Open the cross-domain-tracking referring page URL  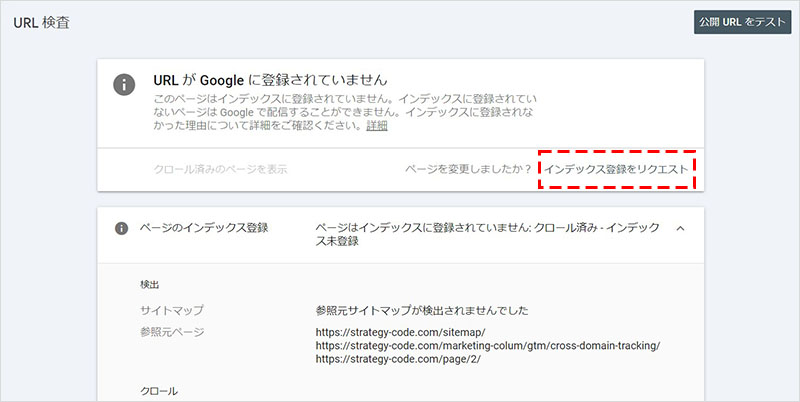[x=487, y=346]
